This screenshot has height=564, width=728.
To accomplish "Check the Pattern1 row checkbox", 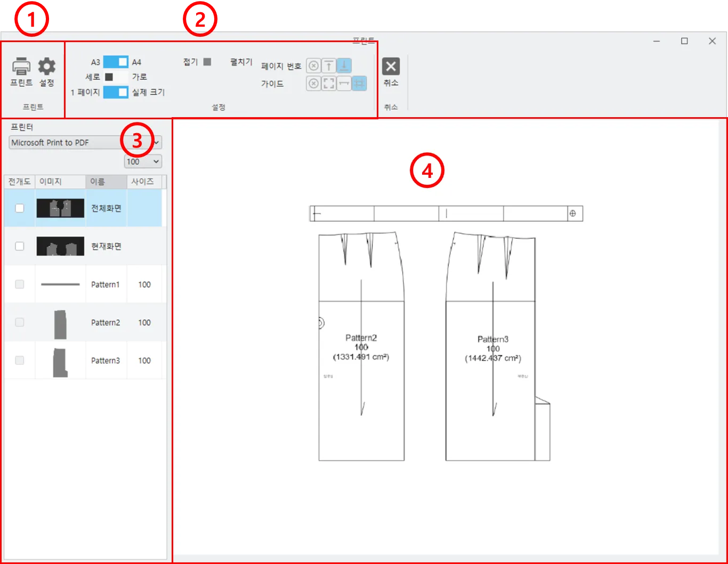I will 20,284.
